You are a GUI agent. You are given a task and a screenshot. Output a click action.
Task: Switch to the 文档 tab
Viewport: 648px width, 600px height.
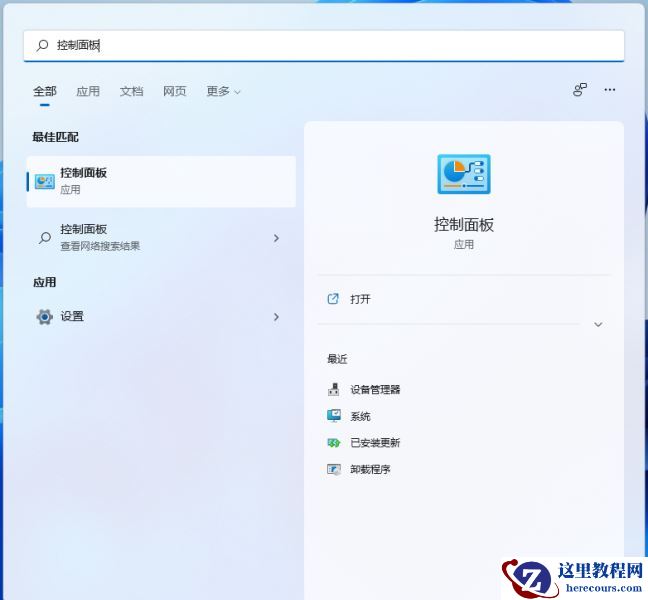[131, 91]
